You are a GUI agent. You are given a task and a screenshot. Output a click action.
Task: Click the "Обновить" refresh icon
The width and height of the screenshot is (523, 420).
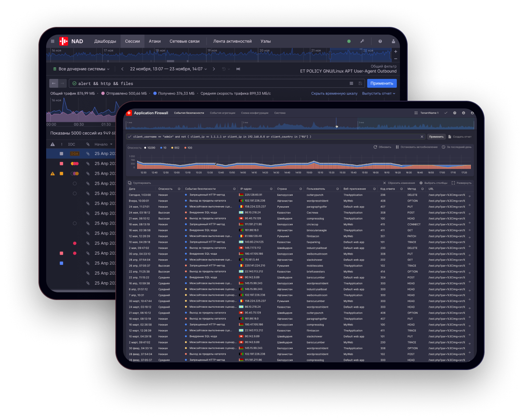click(x=375, y=147)
